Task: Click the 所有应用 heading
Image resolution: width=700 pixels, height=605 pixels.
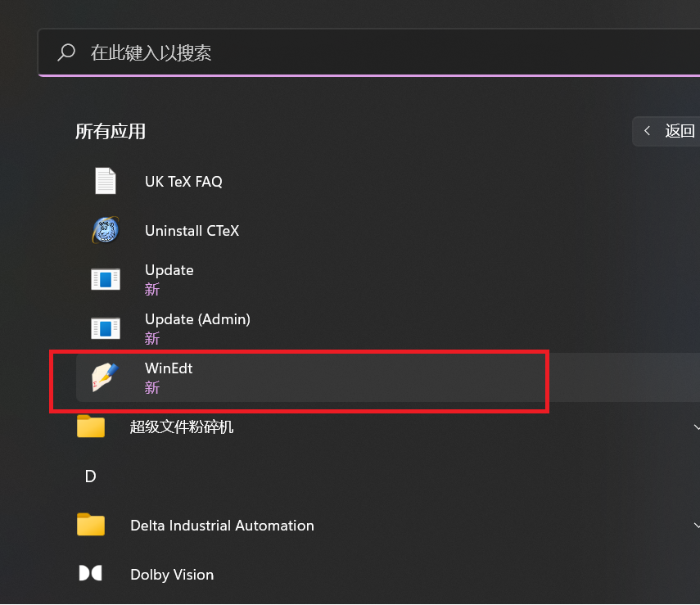Action: click(x=111, y=131)
